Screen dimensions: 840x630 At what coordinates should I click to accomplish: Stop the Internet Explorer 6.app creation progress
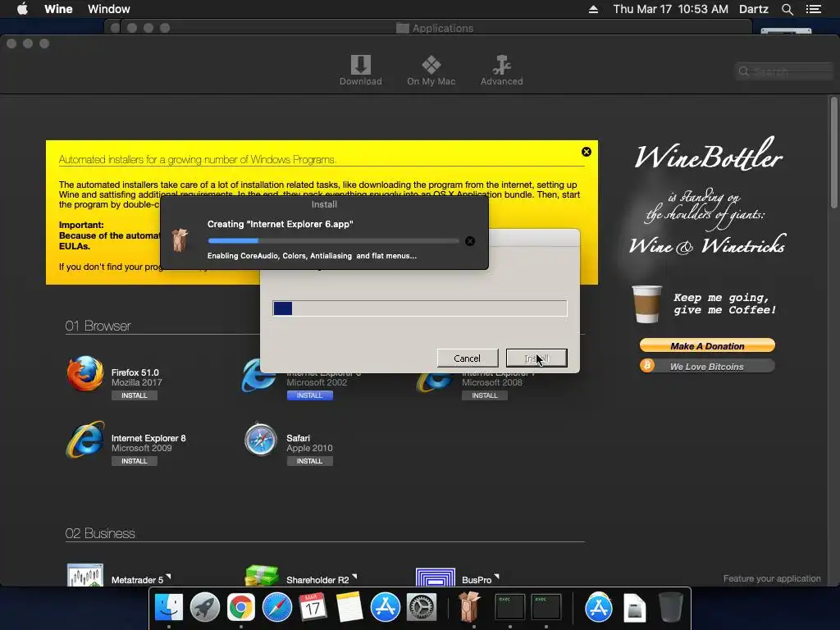(470, 241)
